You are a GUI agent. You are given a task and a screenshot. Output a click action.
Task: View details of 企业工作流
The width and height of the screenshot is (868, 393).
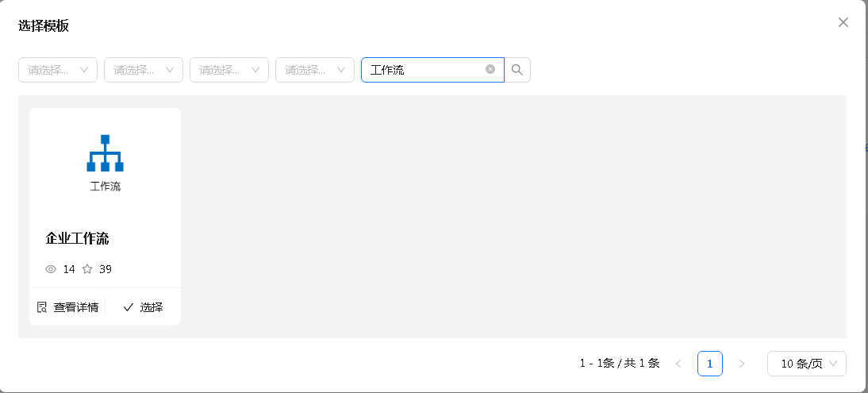67,307
